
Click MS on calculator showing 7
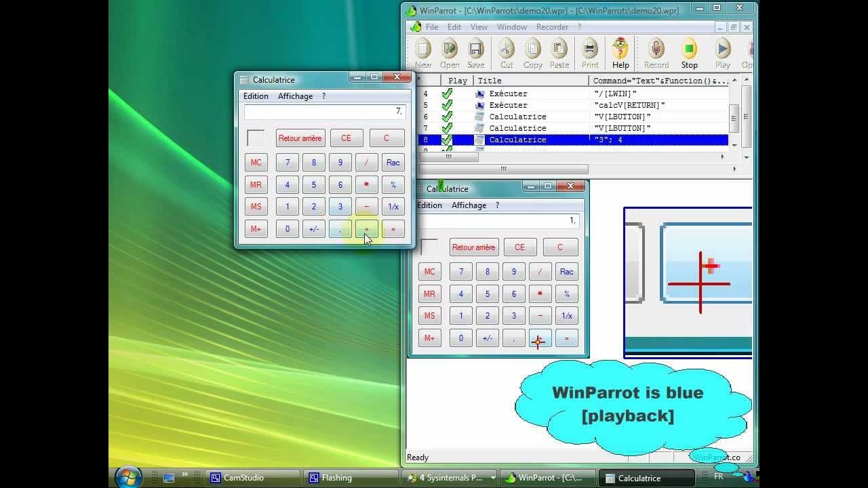point(256,207)
